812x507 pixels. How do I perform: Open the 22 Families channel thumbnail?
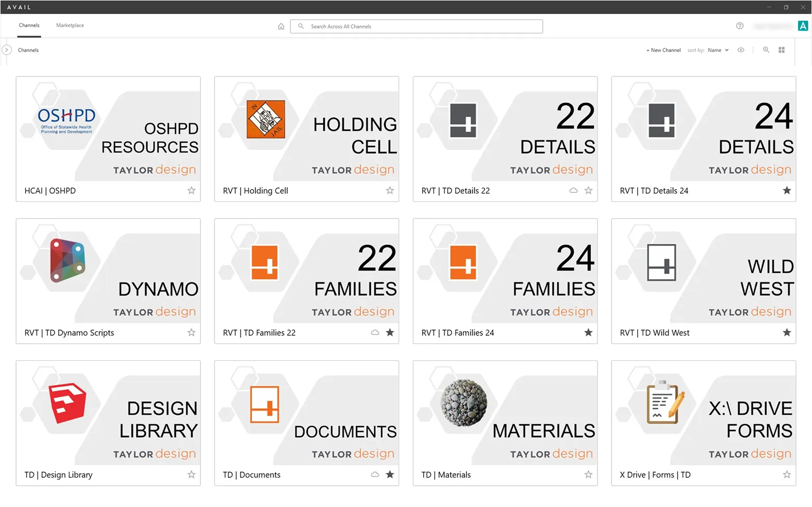tap(307, 271)
